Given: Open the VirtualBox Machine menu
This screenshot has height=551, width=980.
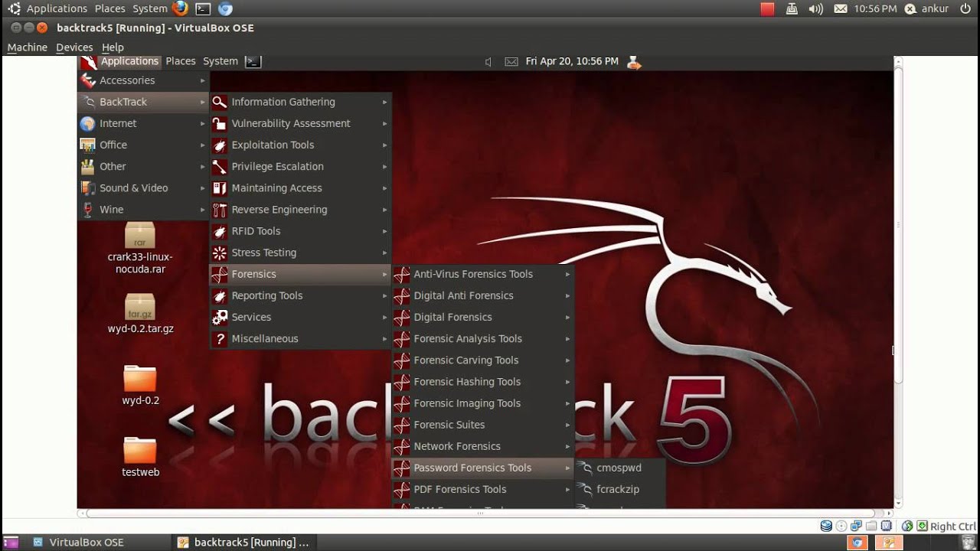Looking at the screenshot, I should click(x=28, y=47).
